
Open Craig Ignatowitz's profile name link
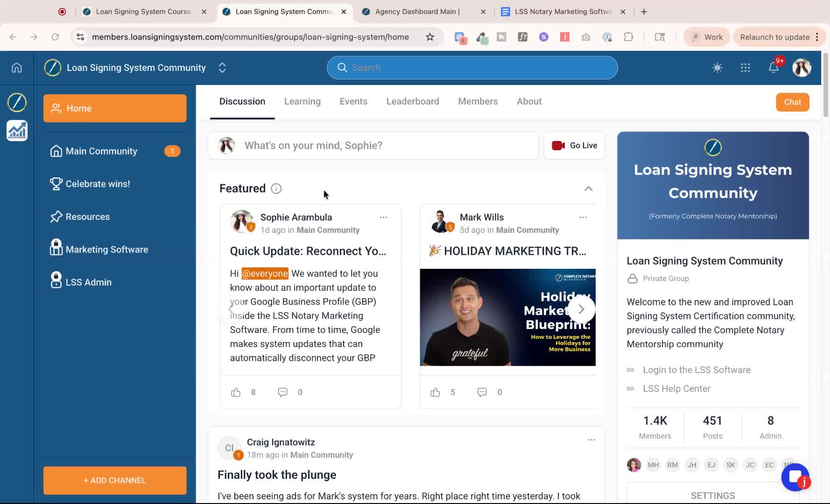coord(281,442)
